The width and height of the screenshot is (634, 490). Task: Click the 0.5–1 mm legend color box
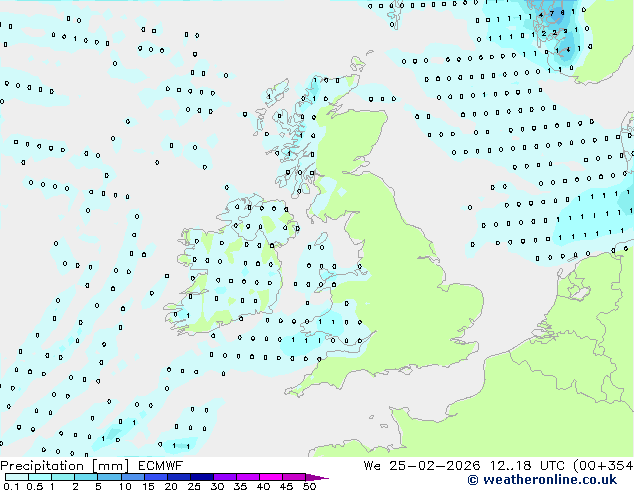tap(40, 477)
